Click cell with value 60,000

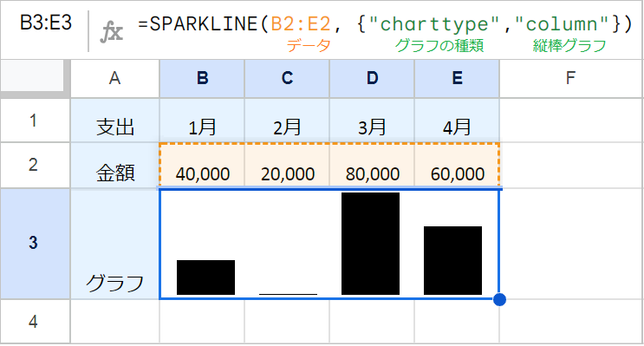(x=457, y=165)
